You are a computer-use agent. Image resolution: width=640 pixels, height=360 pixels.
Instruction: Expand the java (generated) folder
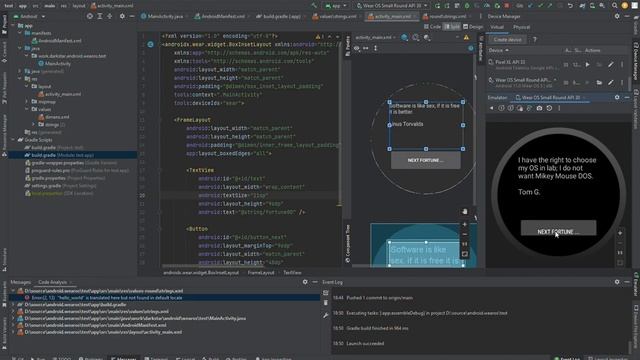tap(20, 71)
